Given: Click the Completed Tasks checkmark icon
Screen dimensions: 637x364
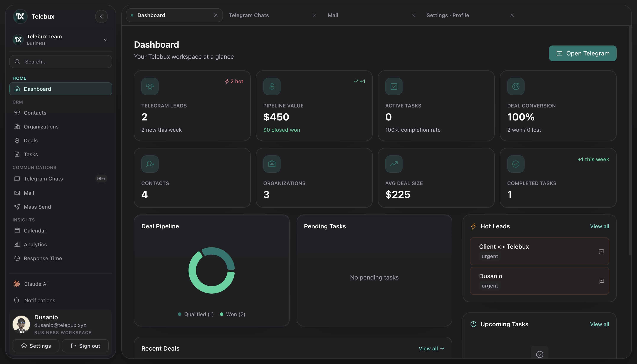Looking at the screenshot, I should [x=516, y=164].
